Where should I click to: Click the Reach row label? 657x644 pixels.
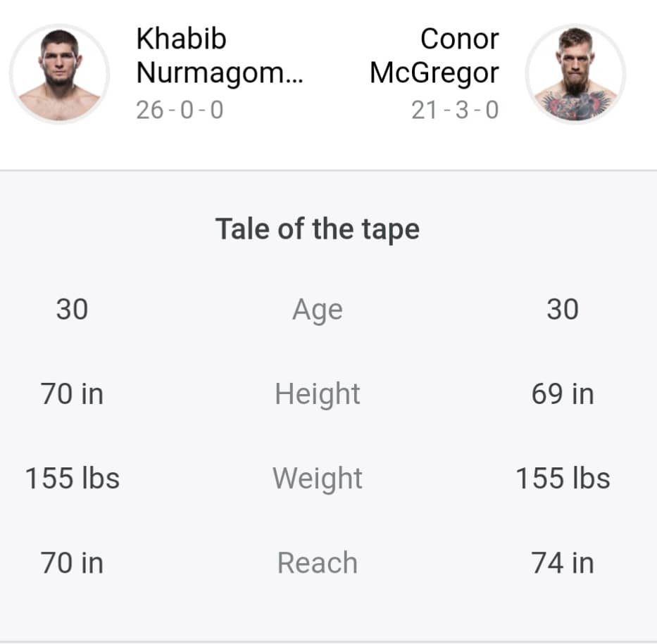(x=318, y=563)
